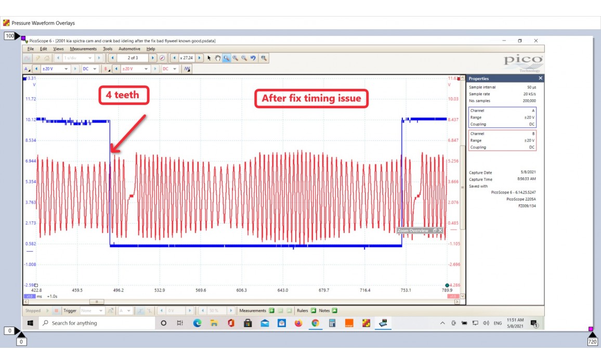Toggle the window zoom selection tool
This screenshot has height=364, width=601.
pyautogui.click(x=227, y=58)
